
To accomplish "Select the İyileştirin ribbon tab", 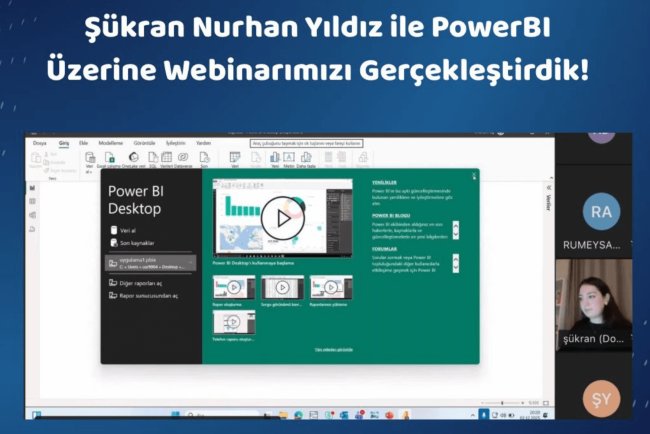I will click(x=176, y=143).
